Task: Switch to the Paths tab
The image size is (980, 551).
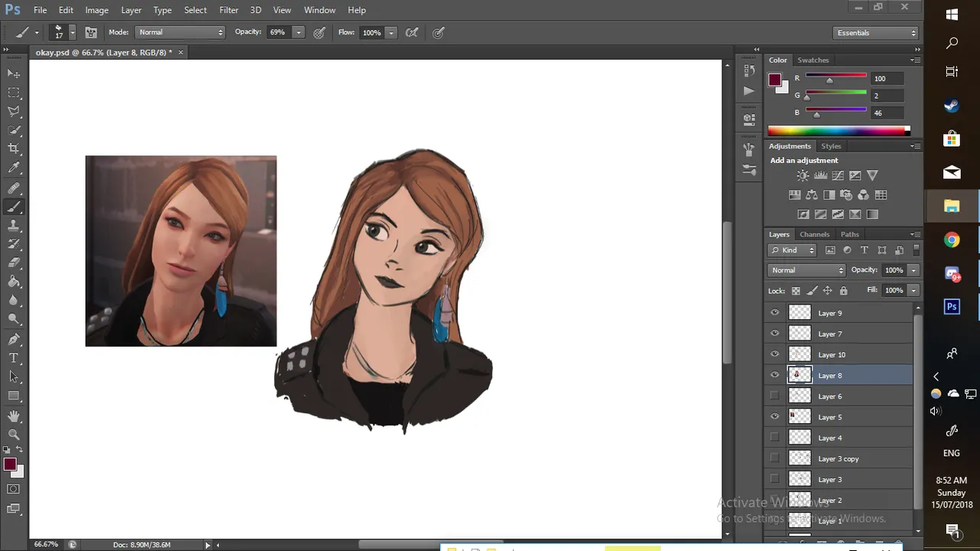Action: [x=850, y=234]
